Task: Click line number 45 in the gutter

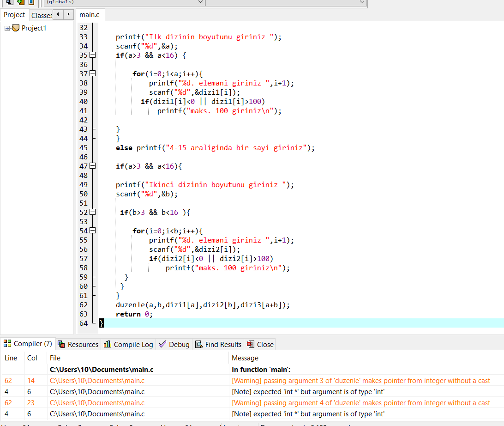Action: [x=84, y=148]
